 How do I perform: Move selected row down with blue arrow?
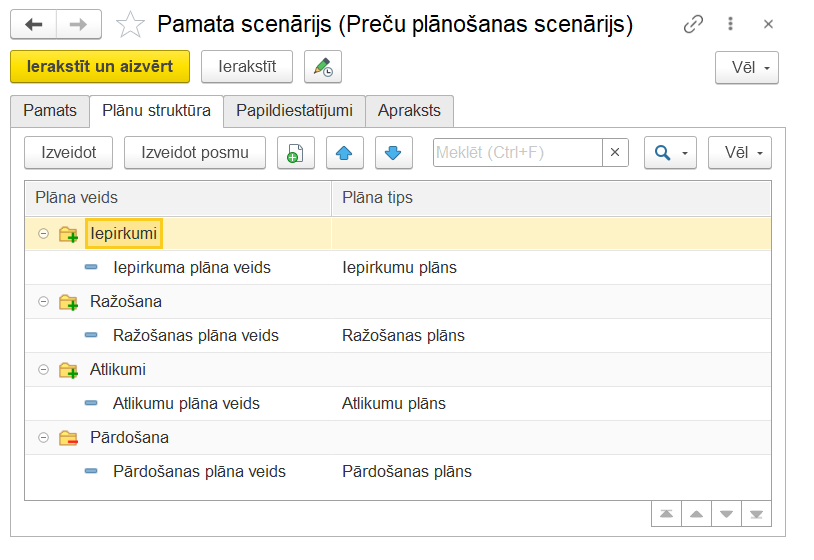tap(393, 153)
